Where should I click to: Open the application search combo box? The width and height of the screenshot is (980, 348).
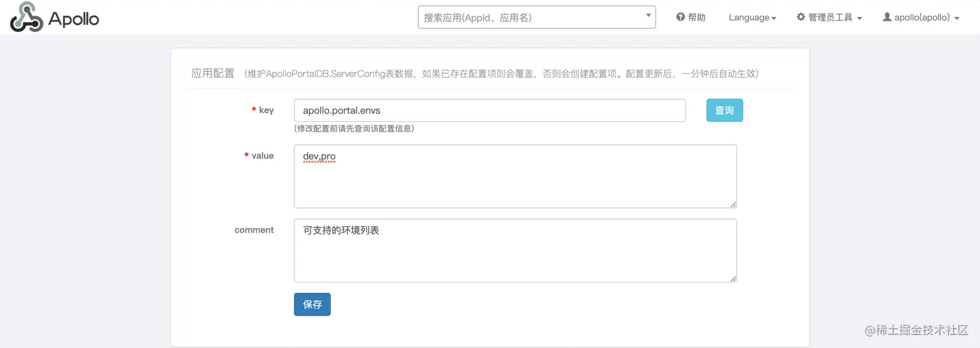(537, 17)
